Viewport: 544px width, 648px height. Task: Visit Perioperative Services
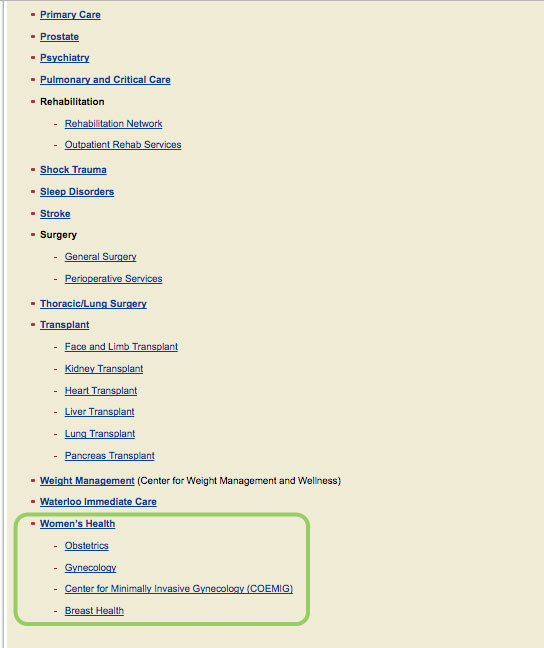(114, 279)
